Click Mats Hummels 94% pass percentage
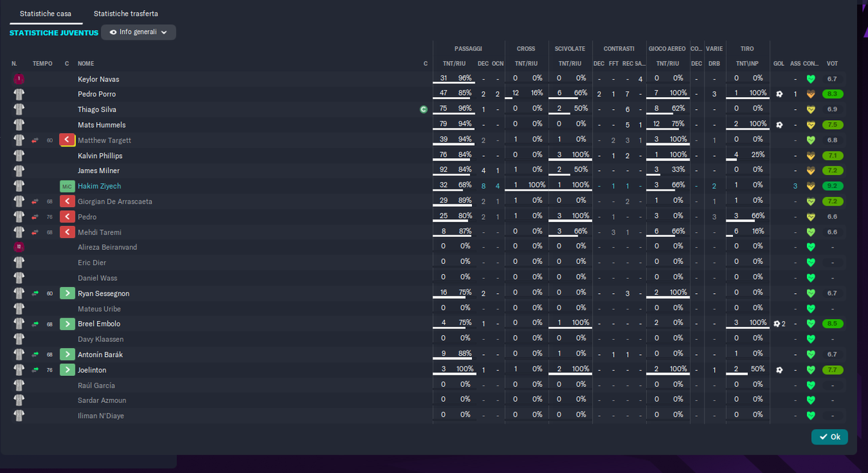 (465, 124)
